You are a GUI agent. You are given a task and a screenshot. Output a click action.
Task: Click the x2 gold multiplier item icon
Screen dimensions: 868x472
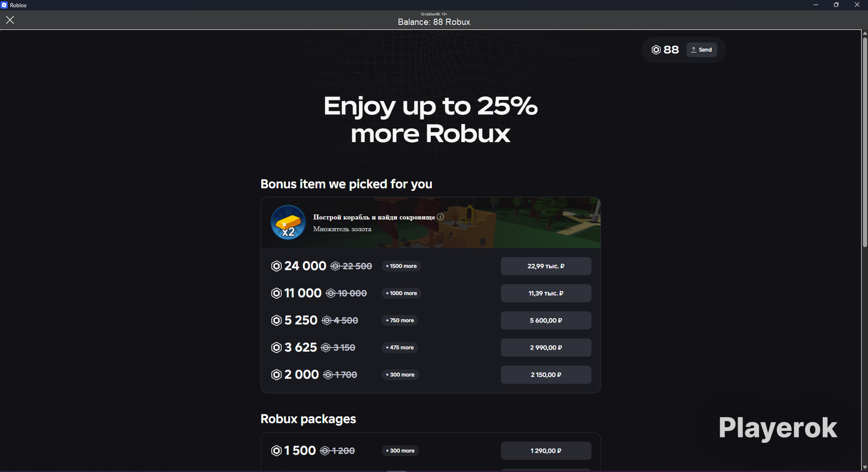[x=288, y=222]
